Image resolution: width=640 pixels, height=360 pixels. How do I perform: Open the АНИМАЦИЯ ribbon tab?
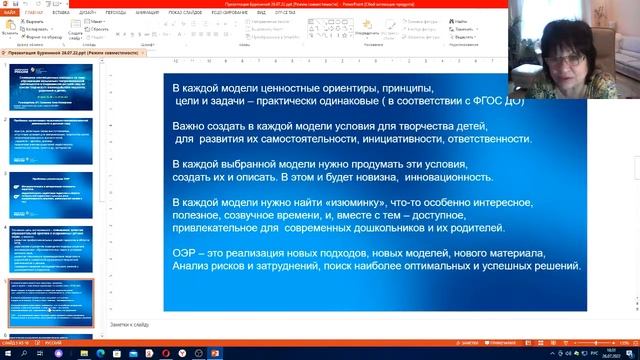[147, 13]
